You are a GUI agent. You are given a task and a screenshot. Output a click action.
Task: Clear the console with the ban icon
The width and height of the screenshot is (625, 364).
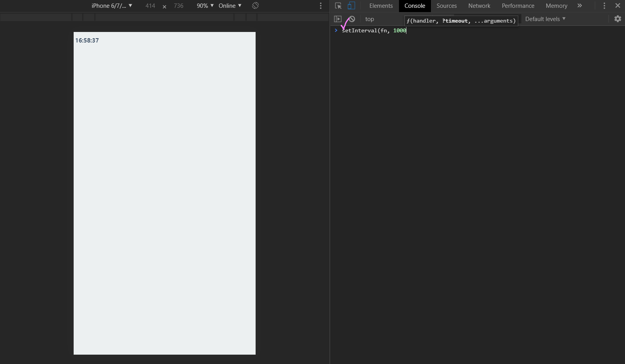tap(351, 19)
